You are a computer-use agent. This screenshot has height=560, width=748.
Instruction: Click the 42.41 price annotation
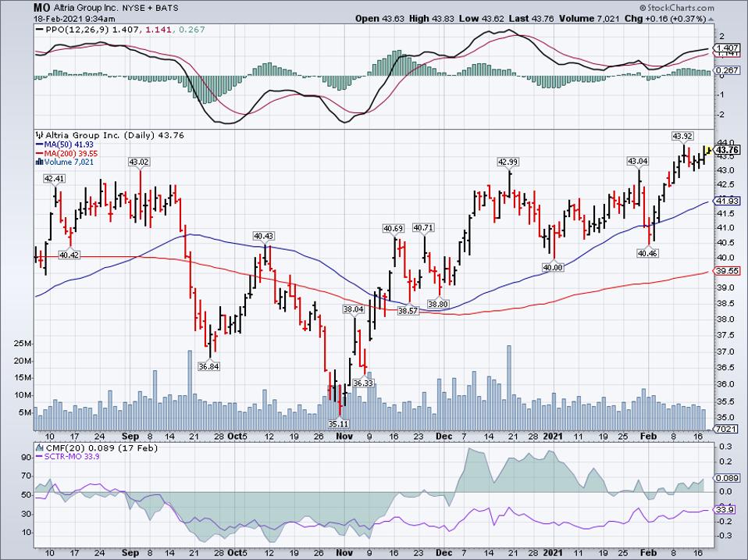click(x=55, y=179)
